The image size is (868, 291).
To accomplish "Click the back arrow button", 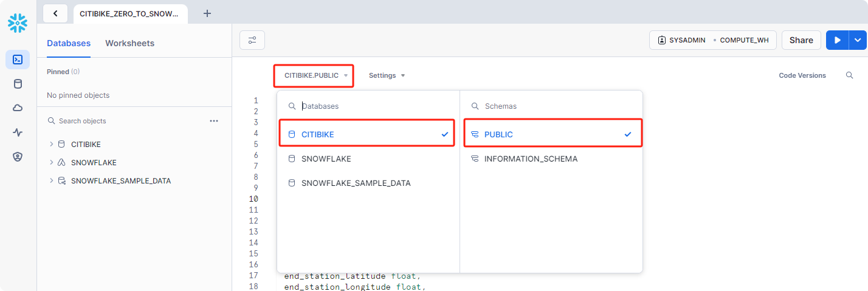I will click(x=56, y=13).
